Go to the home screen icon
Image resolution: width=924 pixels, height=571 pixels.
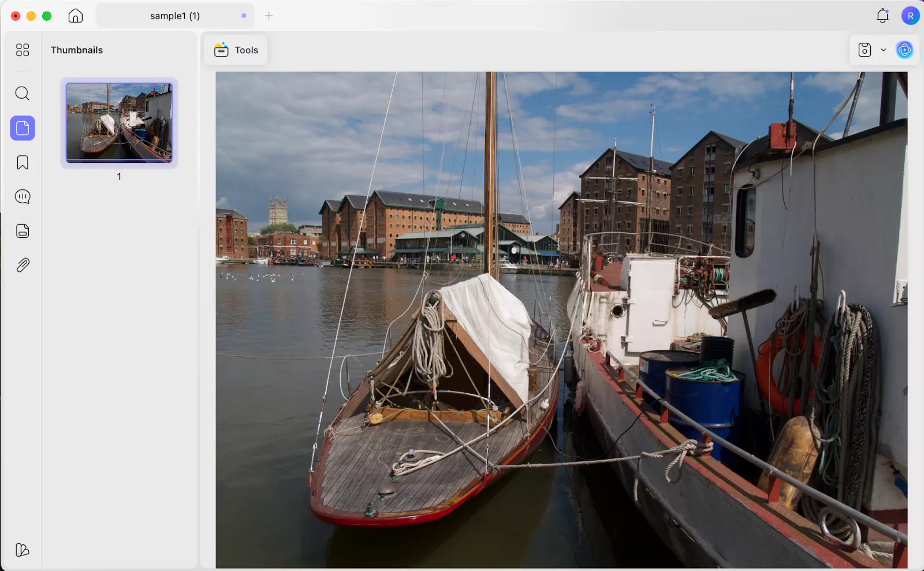[76, 16]
